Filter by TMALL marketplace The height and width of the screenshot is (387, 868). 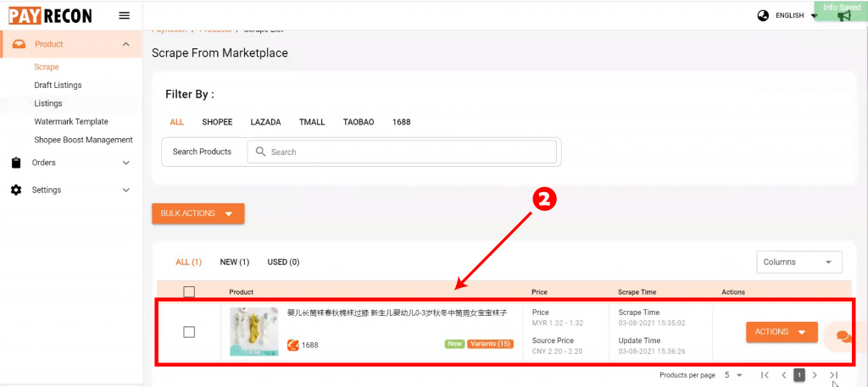pyautogui.click(x=312, y=122)
